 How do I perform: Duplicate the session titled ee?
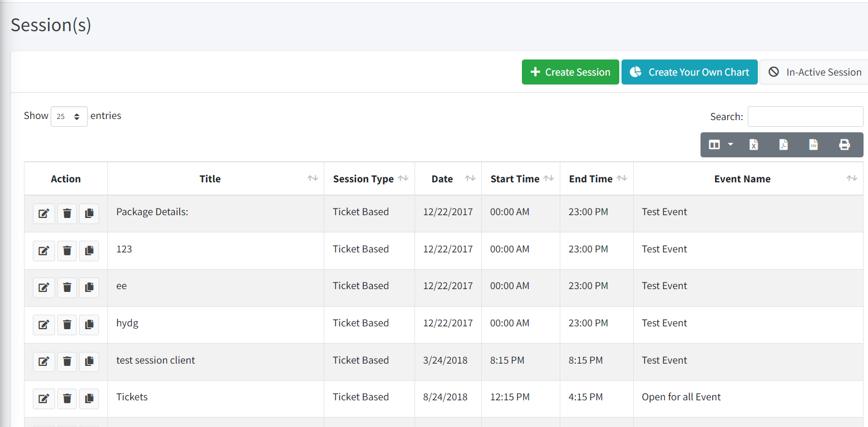[89, 287]
